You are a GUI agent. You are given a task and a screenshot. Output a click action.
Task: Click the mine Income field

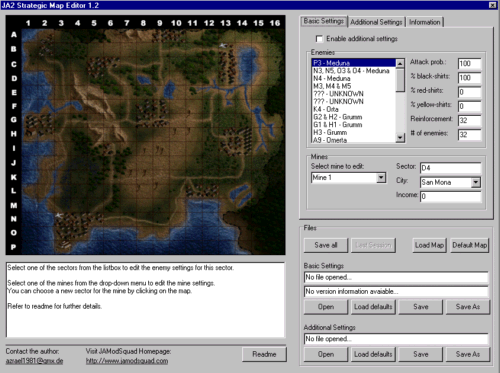tap(450, 196)
